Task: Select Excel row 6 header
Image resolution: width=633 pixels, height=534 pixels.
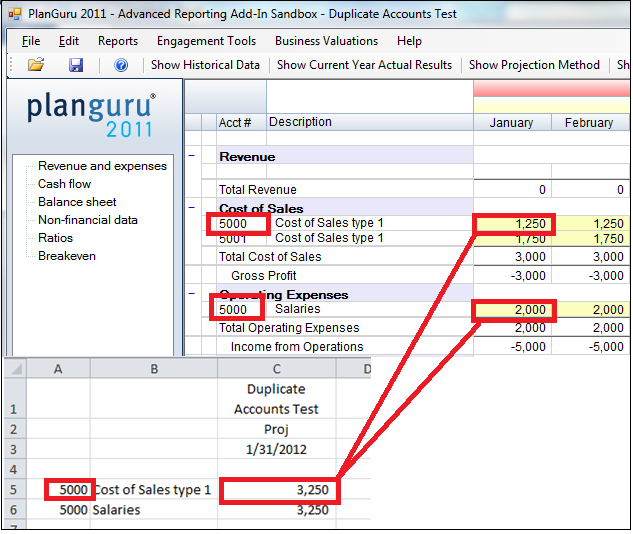Action: [x=14, y=510]
